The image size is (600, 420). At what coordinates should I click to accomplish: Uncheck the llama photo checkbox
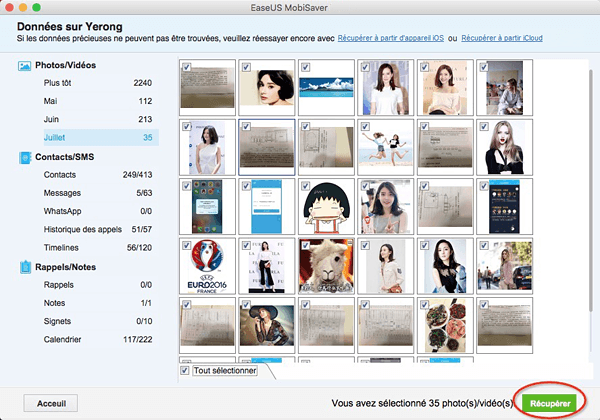pyautogui.click(x=306, y=244)
